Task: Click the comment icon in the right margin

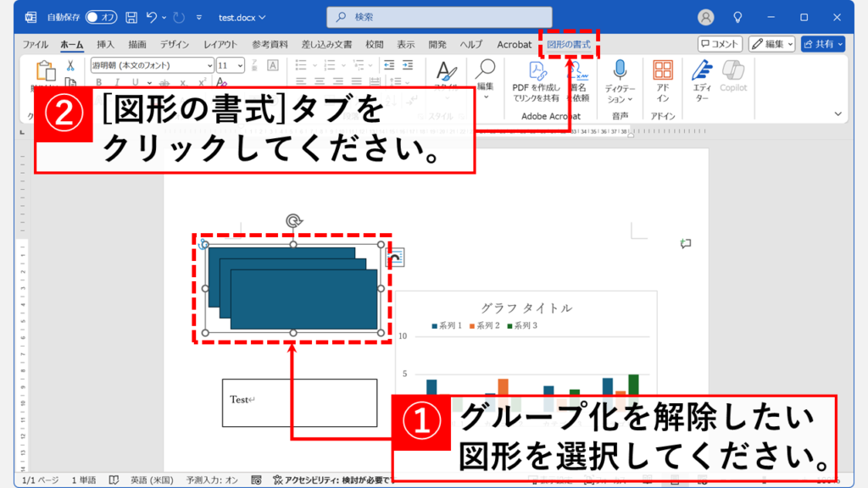Action: pos(685,243)
